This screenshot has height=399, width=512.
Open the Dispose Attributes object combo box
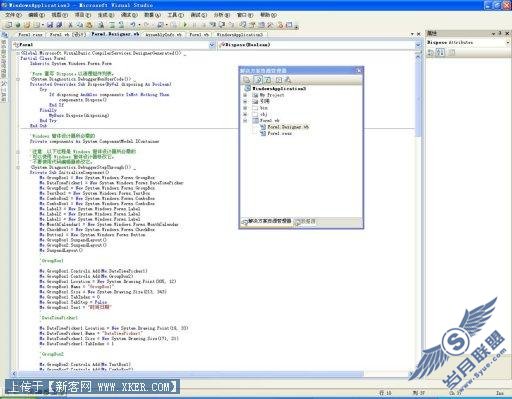[468, 43]
